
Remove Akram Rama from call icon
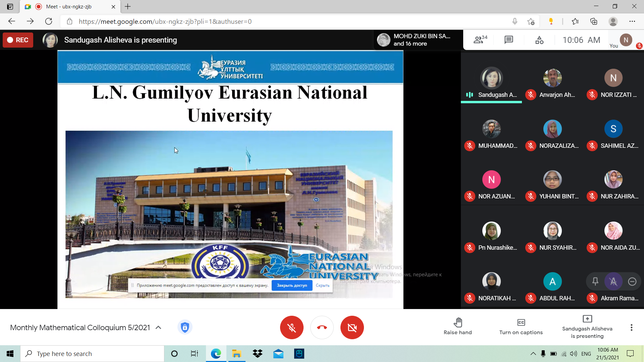pos(632,282)
